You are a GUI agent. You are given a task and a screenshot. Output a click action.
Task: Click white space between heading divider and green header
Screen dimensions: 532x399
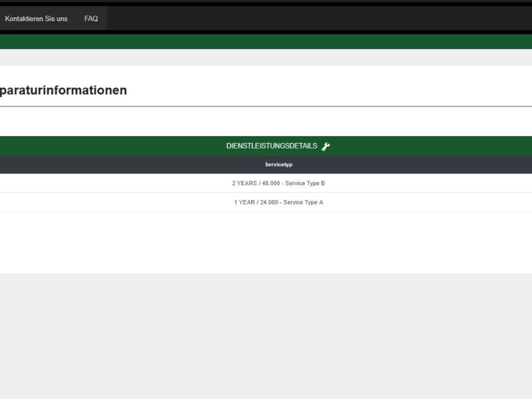point(266,122)
